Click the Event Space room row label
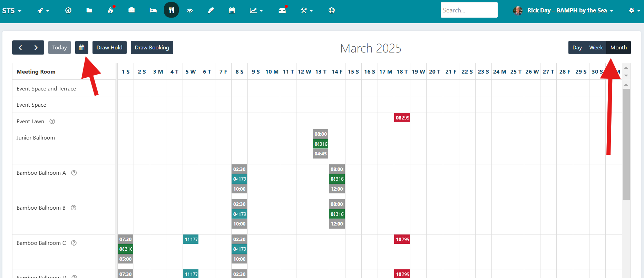This screenshot has width=644, height=278. coord(31,105)
